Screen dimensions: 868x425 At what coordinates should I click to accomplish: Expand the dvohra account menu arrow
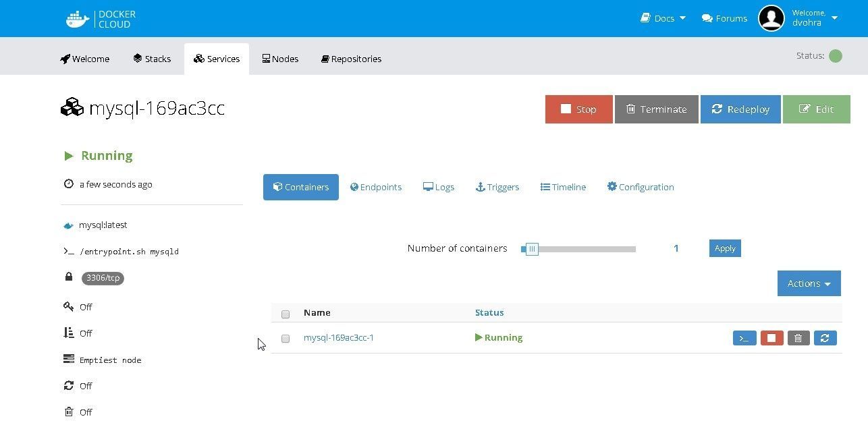tap(834, 18)
